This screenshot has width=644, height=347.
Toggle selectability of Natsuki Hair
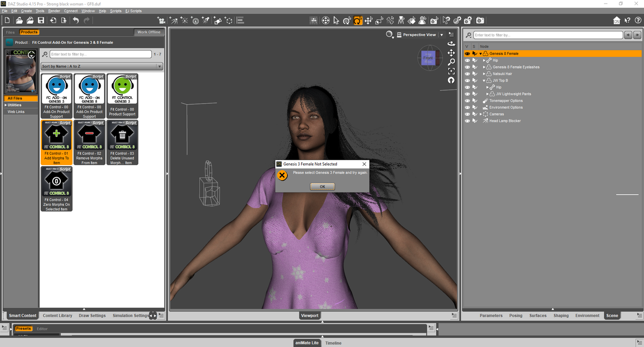[474, 74]
